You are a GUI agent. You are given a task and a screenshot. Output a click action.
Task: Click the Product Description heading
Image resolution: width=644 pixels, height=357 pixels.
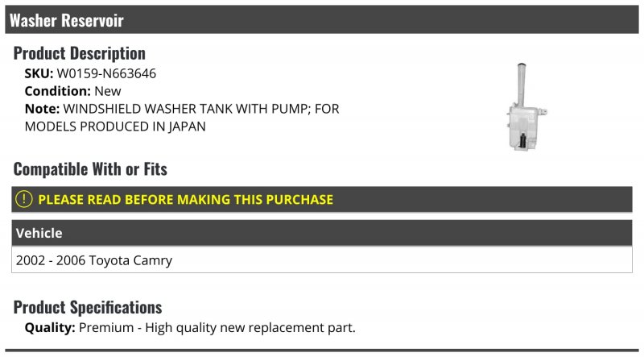tap(79, 53)
